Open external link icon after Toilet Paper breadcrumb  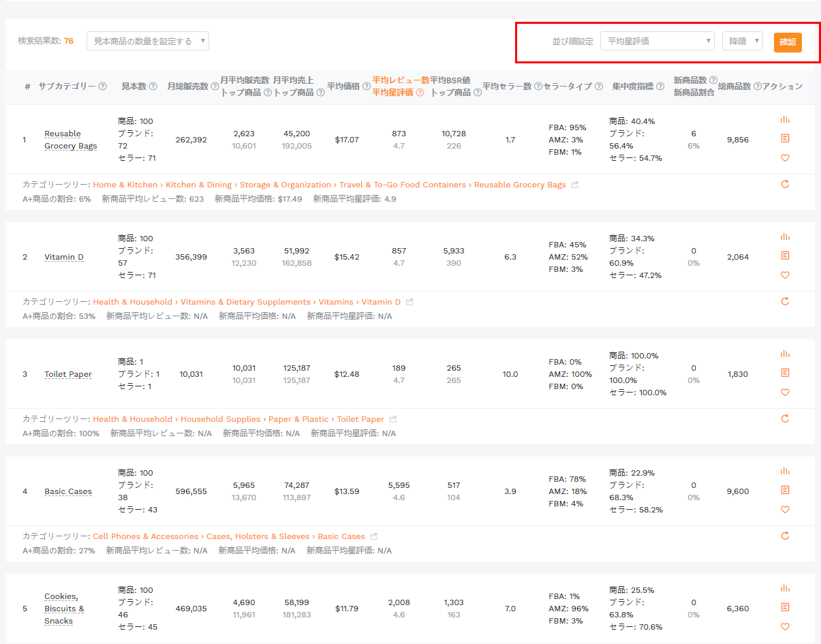(393, 419)
